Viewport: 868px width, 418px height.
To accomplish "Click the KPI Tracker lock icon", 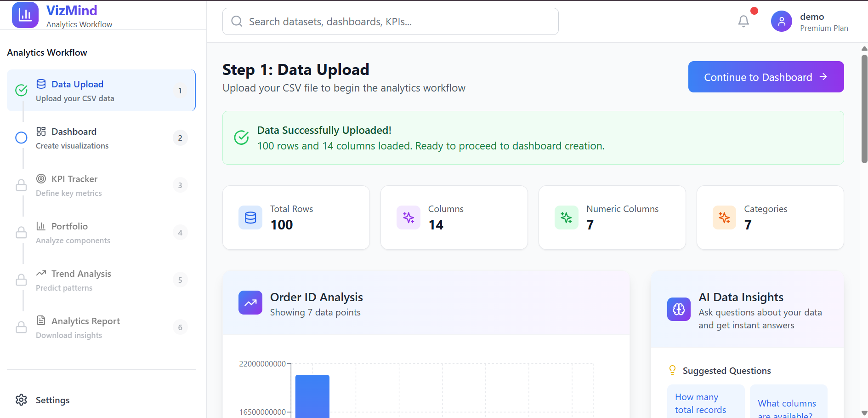I will 21,185.
